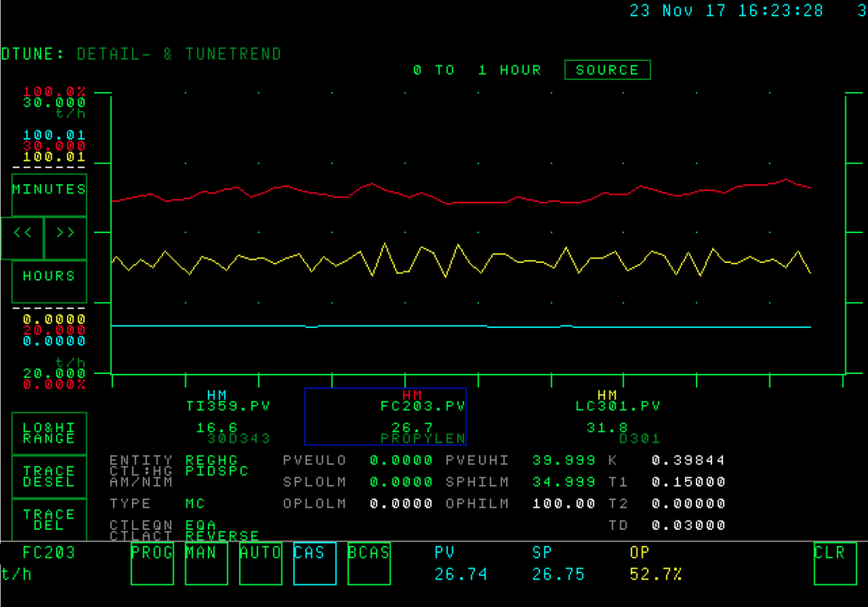Click the OPHILM value 100.00
The height and width of the screenshot is (607, 868).
(x=564, y=504)
